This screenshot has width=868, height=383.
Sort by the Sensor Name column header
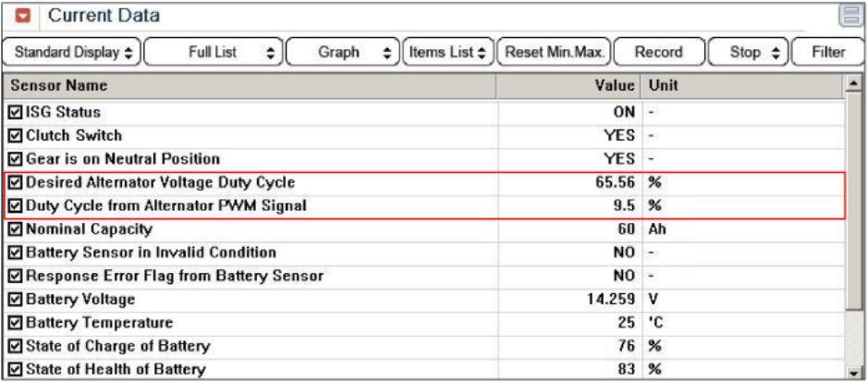tap(250, 85)
